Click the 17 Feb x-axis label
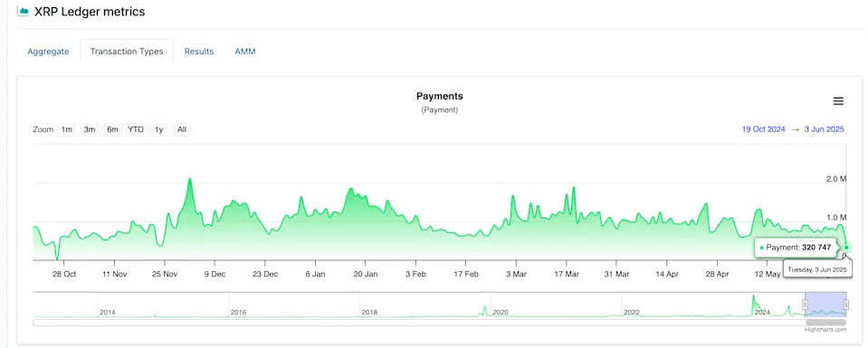 [466, 274]
